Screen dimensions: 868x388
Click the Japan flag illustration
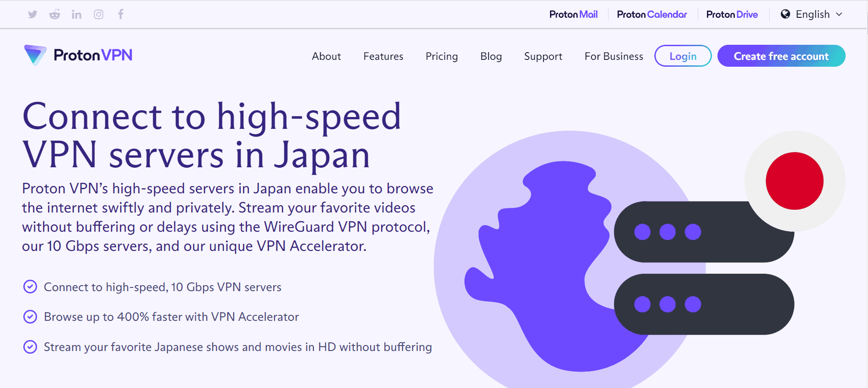tap(795, 181)
